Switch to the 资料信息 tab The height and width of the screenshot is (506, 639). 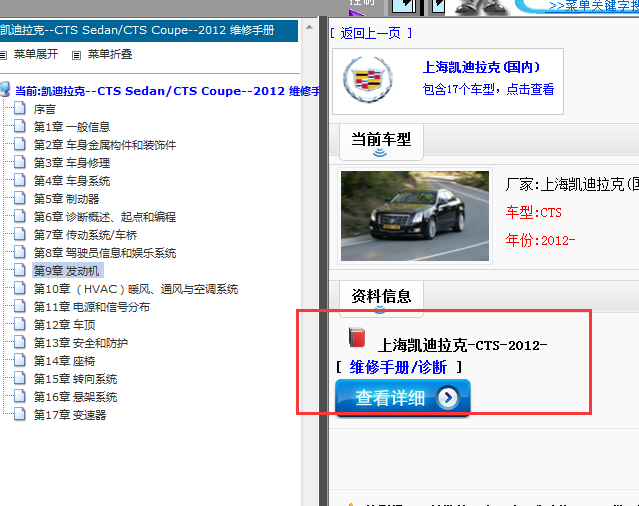pyautogui.click(x=381, y=296)
